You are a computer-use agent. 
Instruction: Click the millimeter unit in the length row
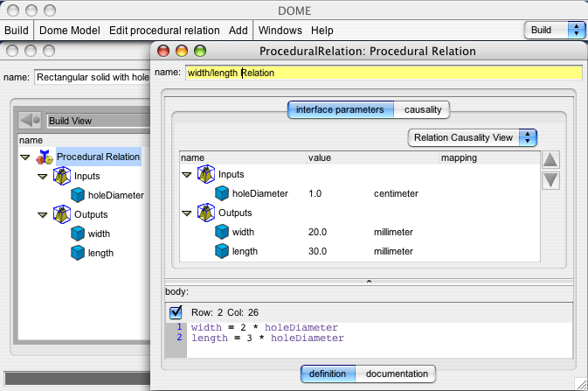point(393,251)
